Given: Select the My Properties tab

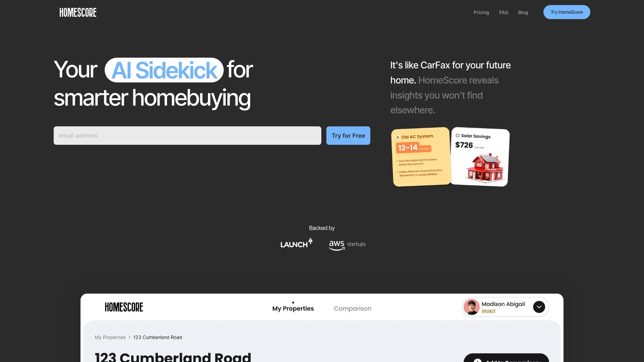Looking at the screenshot, I should (293, 308).
